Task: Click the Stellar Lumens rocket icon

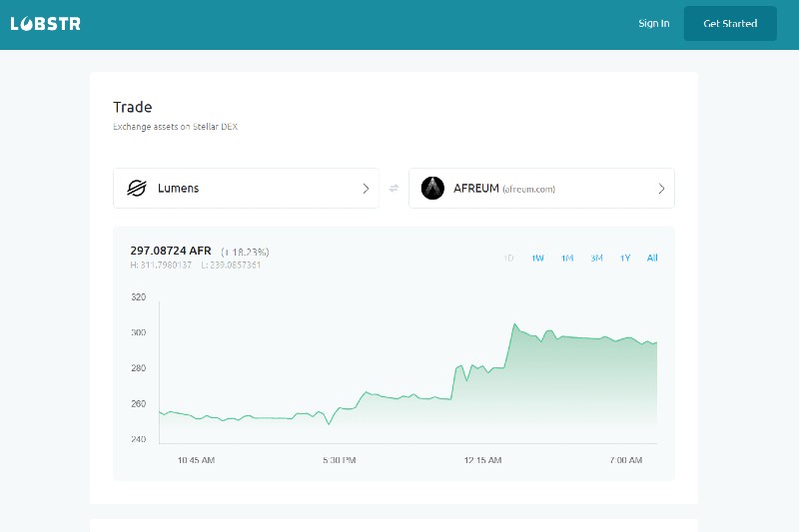Action: point(137,188)
